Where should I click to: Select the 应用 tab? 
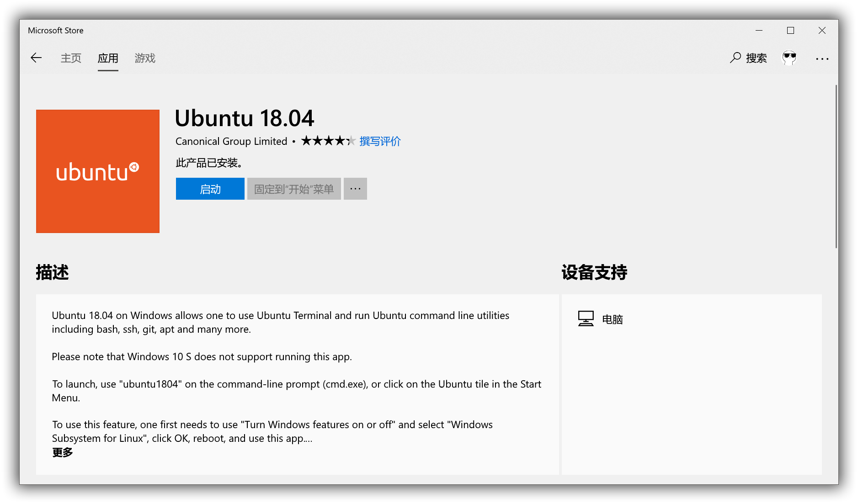(108, 58)
